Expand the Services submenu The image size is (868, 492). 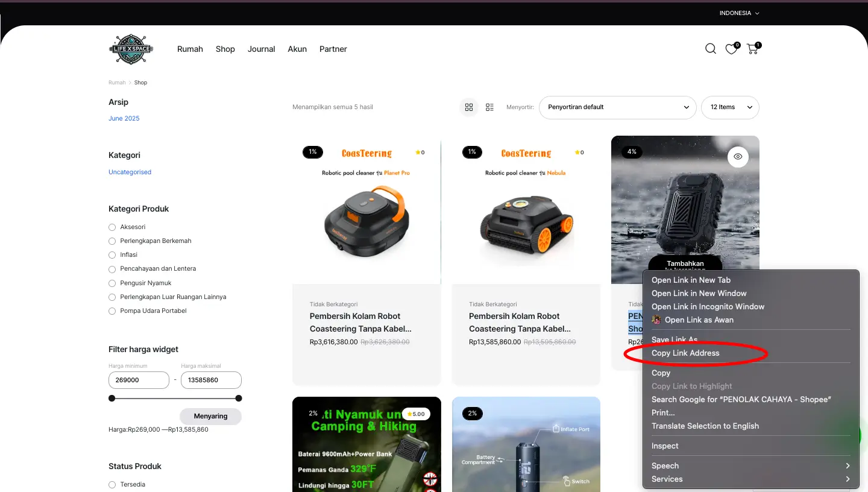pyautogui.click(x=750, y=479)
